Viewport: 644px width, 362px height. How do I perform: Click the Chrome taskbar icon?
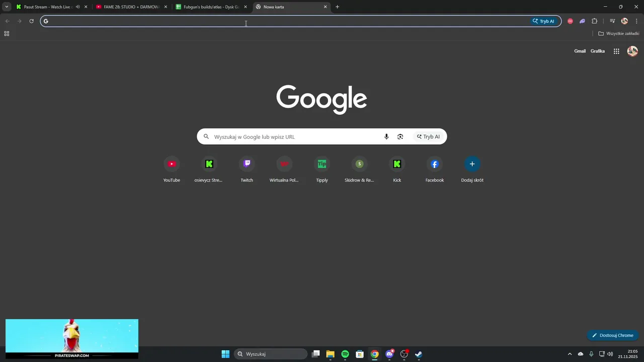374,354
